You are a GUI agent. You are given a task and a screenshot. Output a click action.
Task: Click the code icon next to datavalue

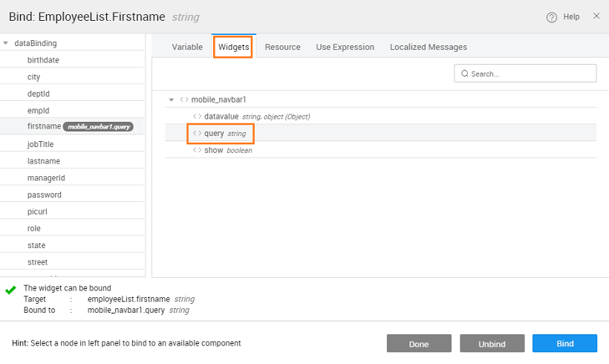(x=197, y=117)
